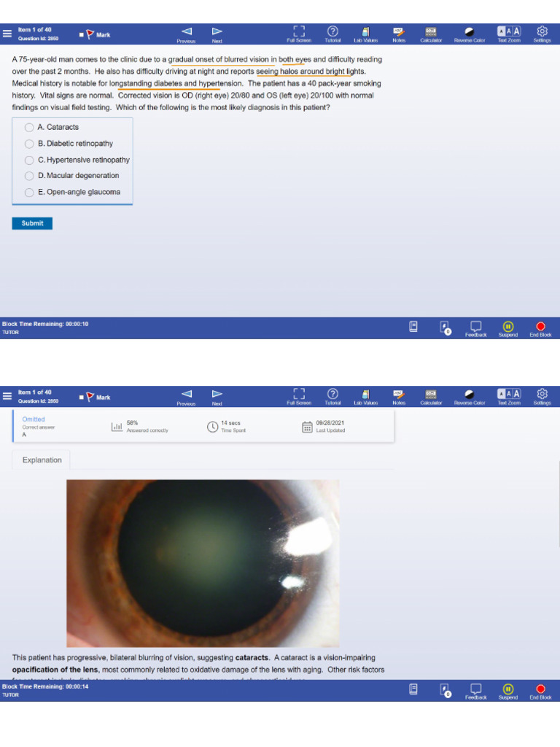560x747 pixels.
Task: Change Text Zoom in bottom explanation screen
Action: tap(509, 397)
